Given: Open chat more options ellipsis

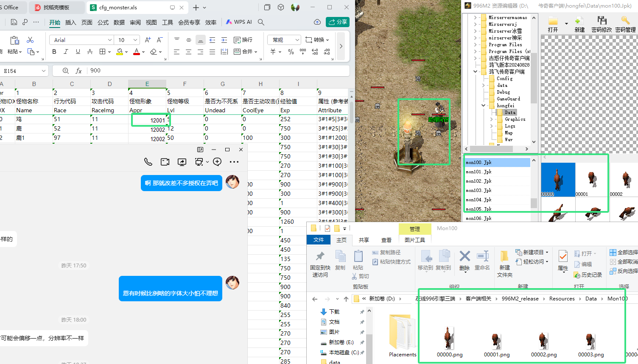Looking at the screenshot, I should 234,162.
